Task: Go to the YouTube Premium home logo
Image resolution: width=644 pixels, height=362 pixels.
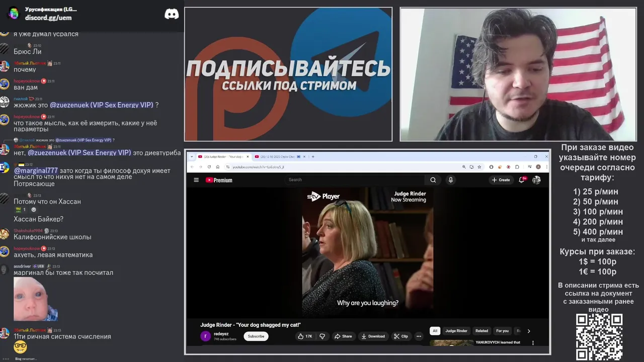Action: point(219,180)
